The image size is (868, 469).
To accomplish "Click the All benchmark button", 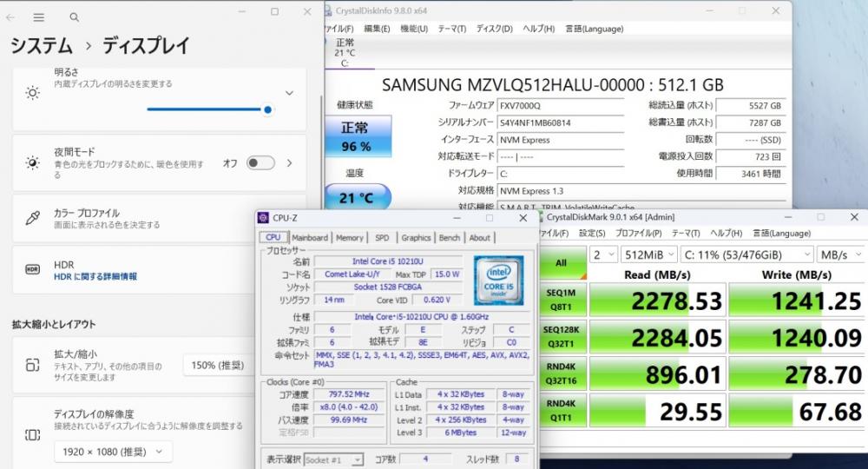I will pos(562,262).
